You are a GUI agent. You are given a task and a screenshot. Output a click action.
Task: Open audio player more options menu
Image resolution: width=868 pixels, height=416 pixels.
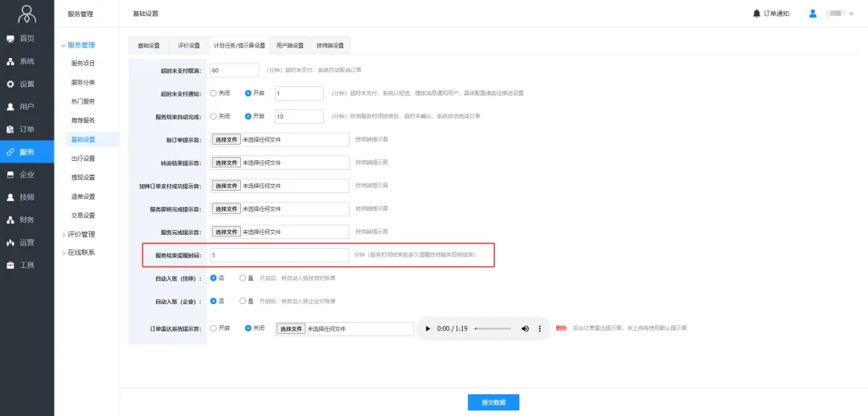[x=540, y=328]
